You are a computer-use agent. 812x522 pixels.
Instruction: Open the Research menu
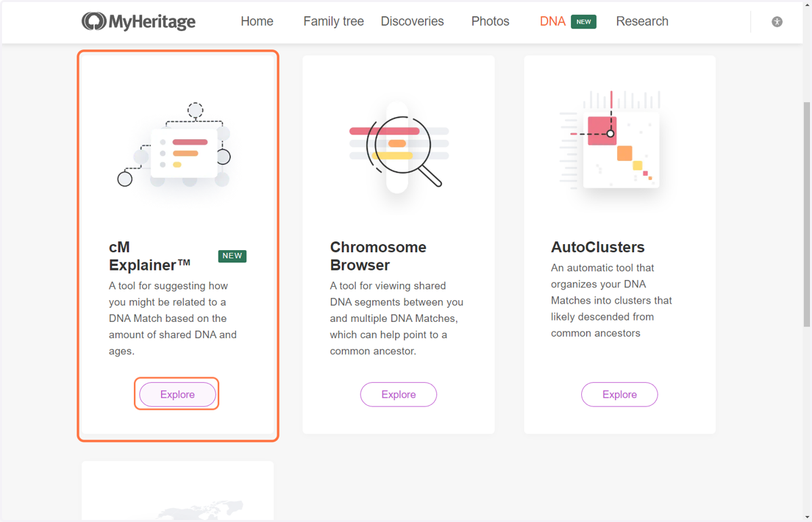pyautogui.click(x=642, y=22)
